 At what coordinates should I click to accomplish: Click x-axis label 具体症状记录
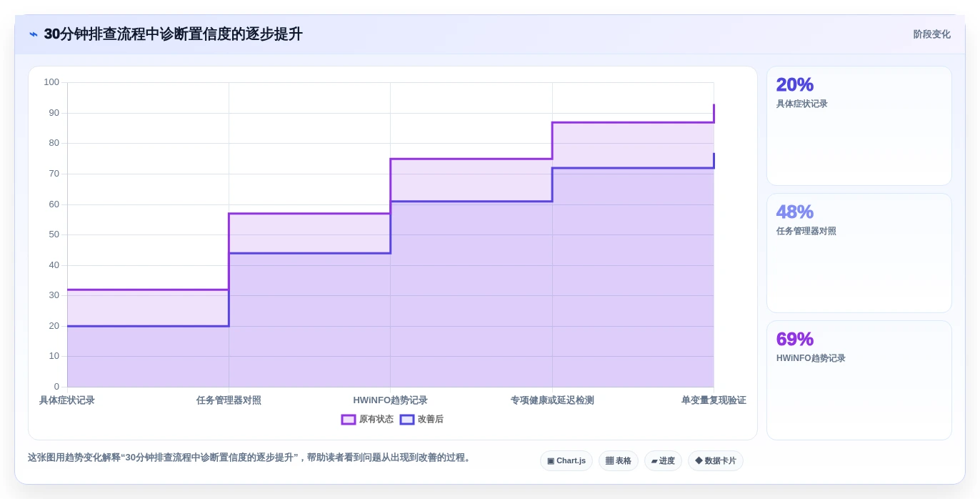(67, 400)
